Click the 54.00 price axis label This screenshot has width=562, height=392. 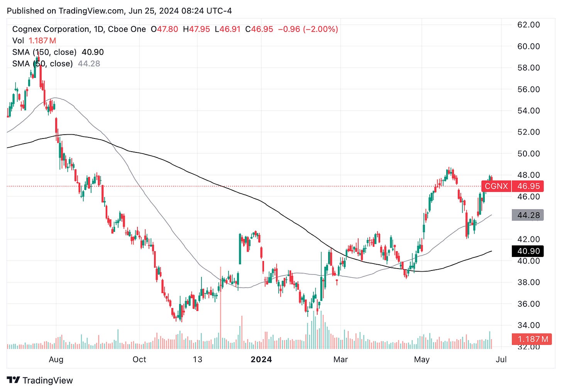tap(528, 111)
